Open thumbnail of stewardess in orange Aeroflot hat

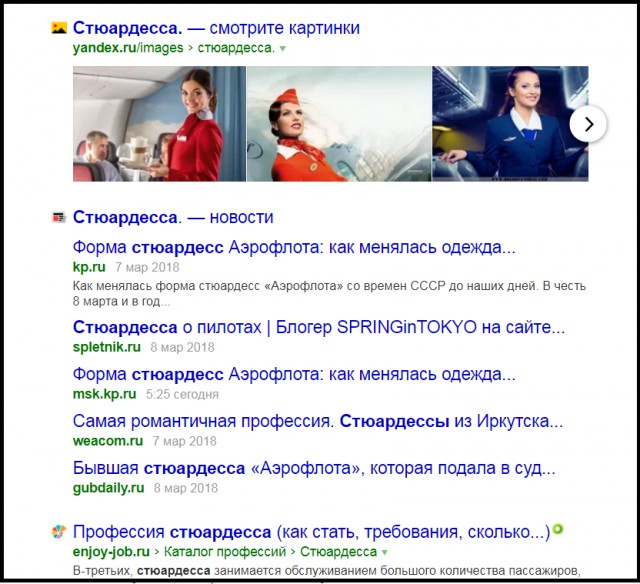[339, 124]
